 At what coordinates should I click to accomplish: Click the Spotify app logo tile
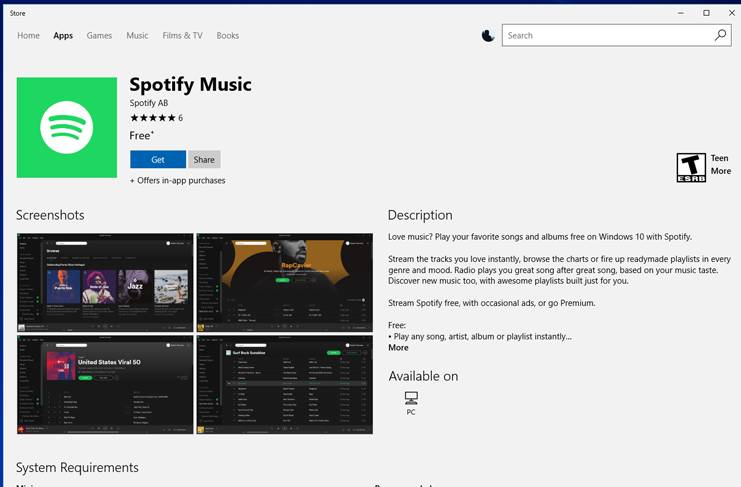pyautogui.click(x=67, y=128)
